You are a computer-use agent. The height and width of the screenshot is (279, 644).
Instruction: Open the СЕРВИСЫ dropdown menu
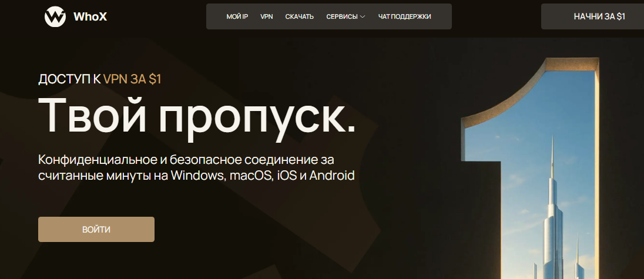342,17
